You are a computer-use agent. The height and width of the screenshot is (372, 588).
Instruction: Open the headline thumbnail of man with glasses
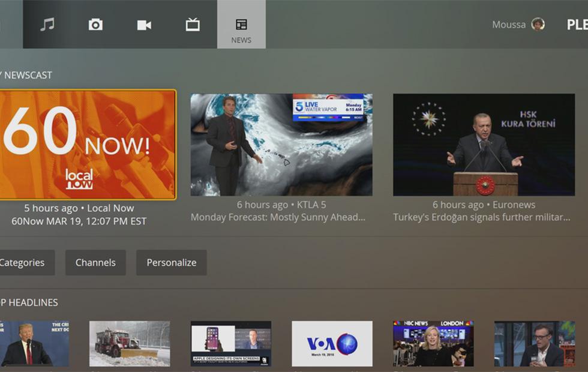(535, 343)
